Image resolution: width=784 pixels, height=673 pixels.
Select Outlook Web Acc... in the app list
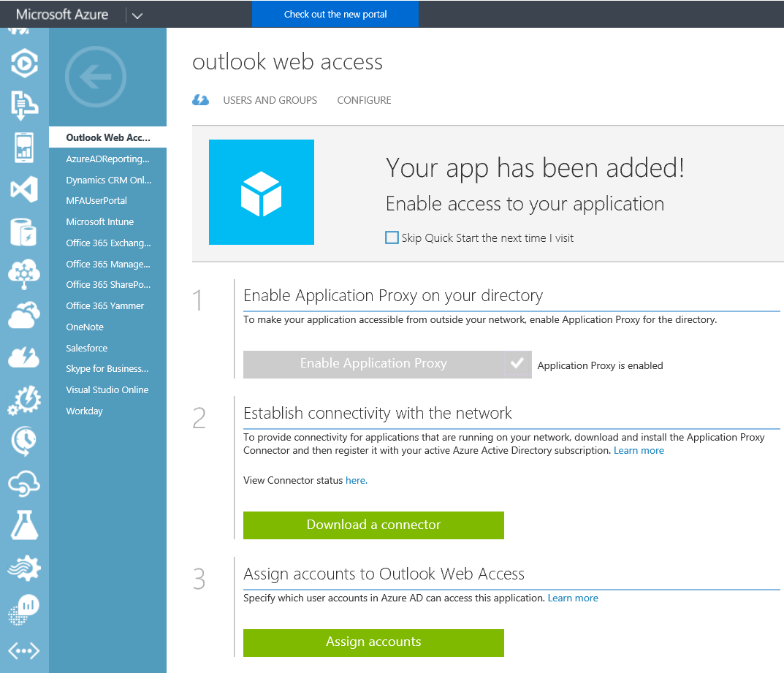pyautogui.click(x=108, y=137)
